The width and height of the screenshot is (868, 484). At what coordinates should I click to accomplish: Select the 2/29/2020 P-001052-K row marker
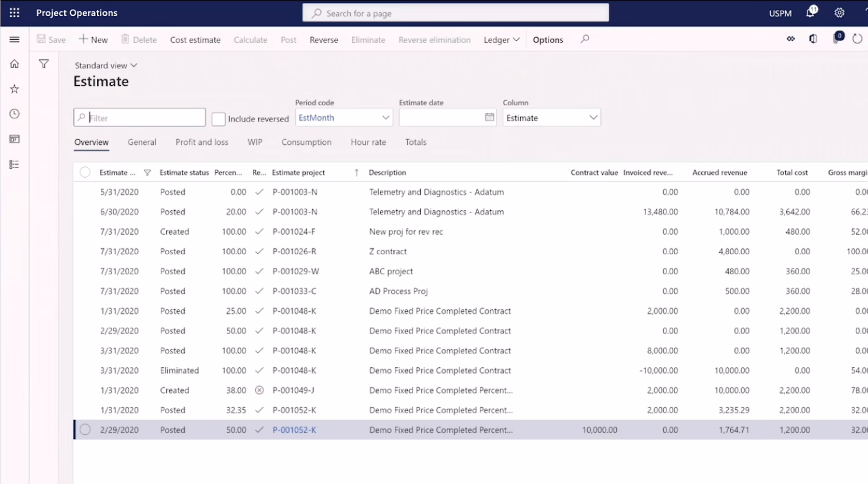coord(85,430)
